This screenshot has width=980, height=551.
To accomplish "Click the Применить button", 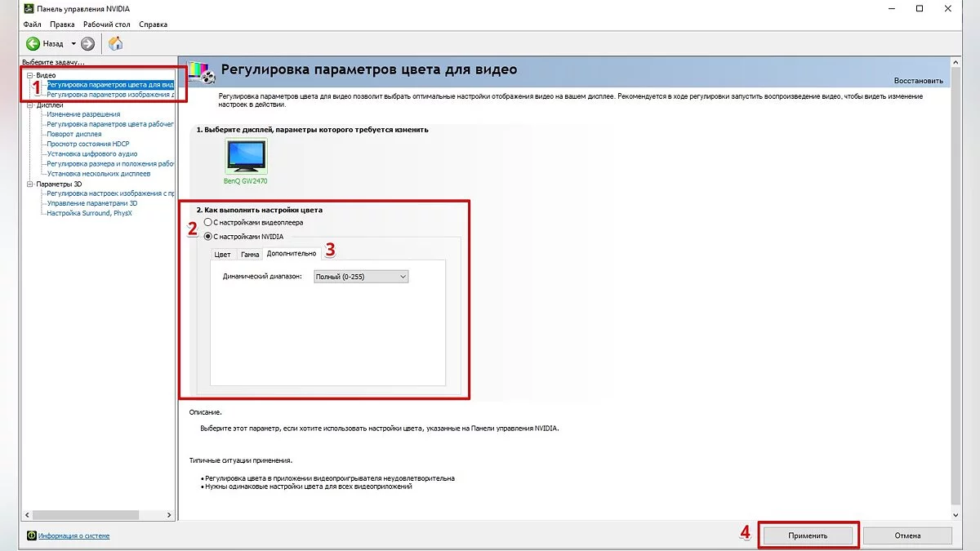I will point(808,535).
